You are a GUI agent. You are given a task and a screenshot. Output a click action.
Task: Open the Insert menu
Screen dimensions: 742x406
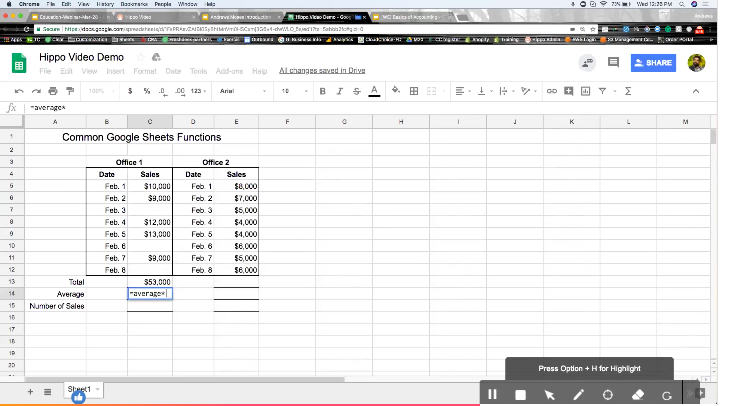[115, 71]
